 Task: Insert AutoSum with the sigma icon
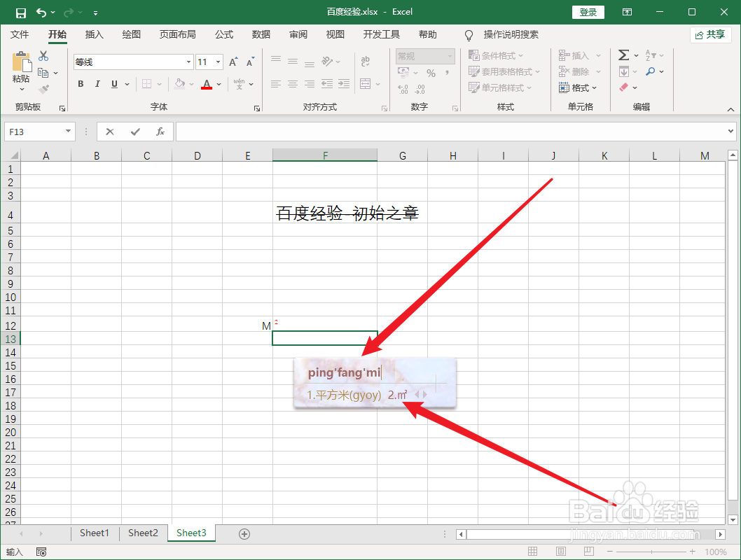(x=624, y=55)
